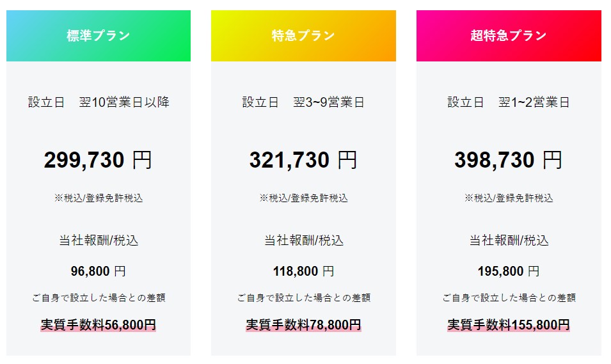611x364 pixels.
Task: Select the 398,730 円 price text
Action: [x=509, y=160]
